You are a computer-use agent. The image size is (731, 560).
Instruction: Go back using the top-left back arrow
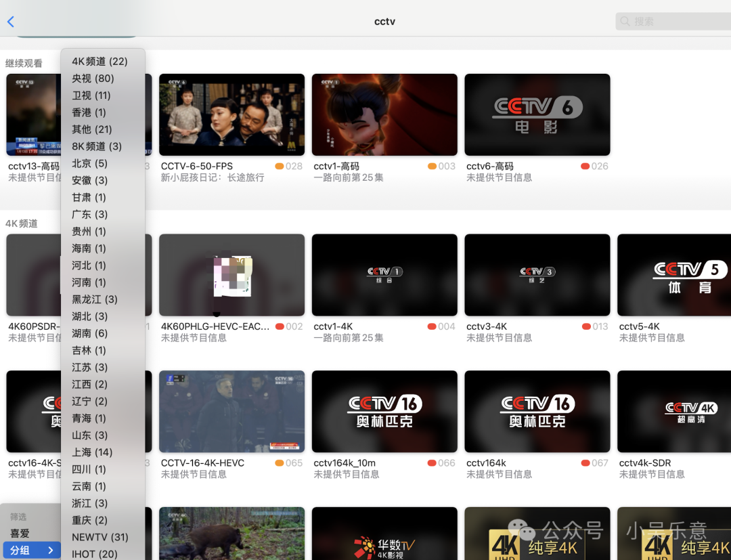(11, 22)
